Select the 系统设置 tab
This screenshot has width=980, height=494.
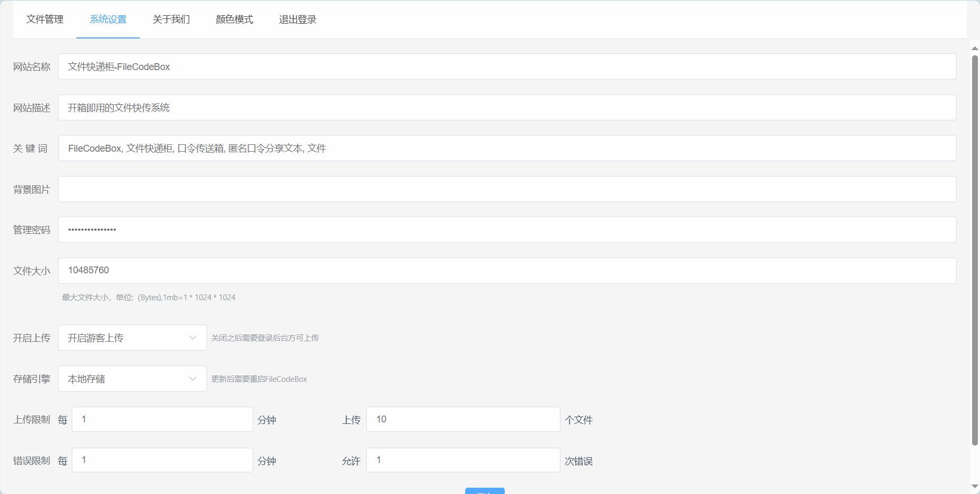pyautogui.click(x=108, y=19)
